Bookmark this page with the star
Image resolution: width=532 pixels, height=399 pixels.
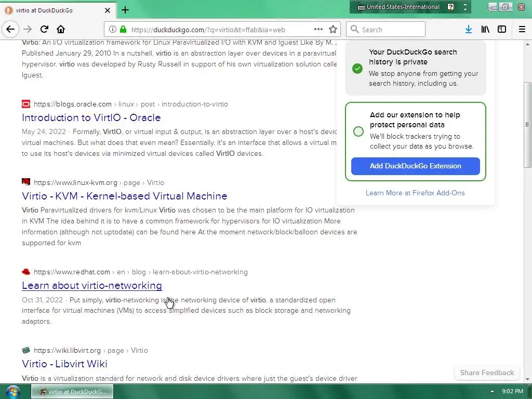point(333,29)
